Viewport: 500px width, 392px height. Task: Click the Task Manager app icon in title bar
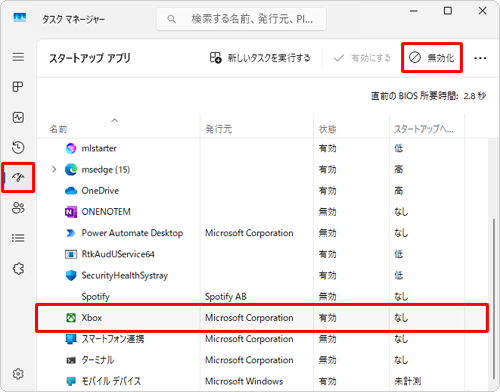pyautogui.click(x=19, y=17)
